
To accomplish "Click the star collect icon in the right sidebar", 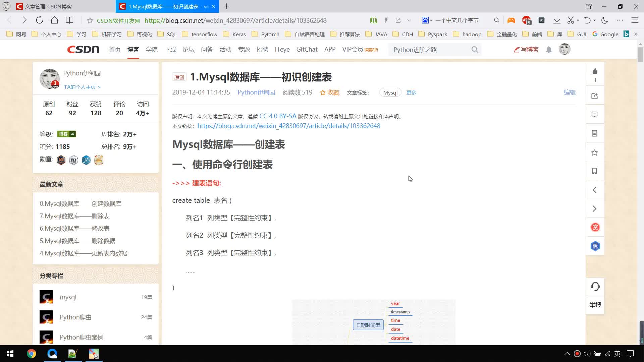I will coord(595,153).
